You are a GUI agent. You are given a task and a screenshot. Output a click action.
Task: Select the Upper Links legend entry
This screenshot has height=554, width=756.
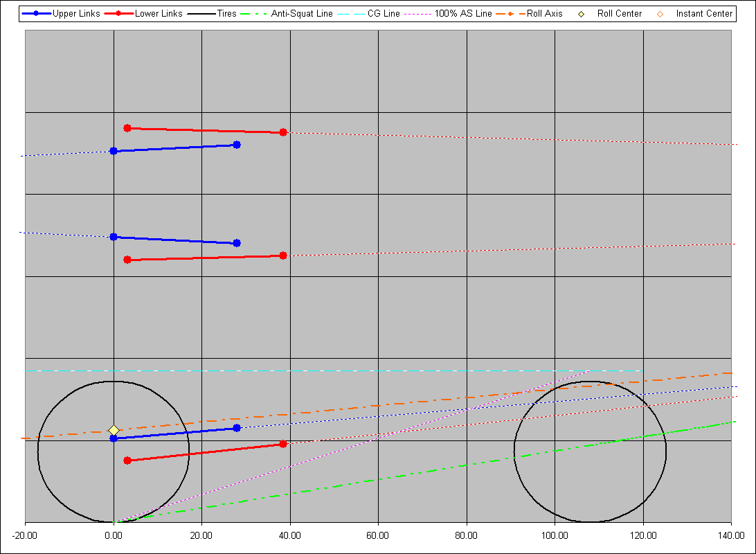61,13
